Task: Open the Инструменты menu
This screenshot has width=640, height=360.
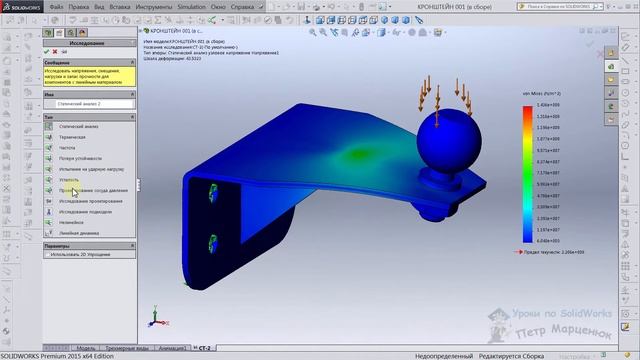Action: pyautogui.click(x=154, y=7)
